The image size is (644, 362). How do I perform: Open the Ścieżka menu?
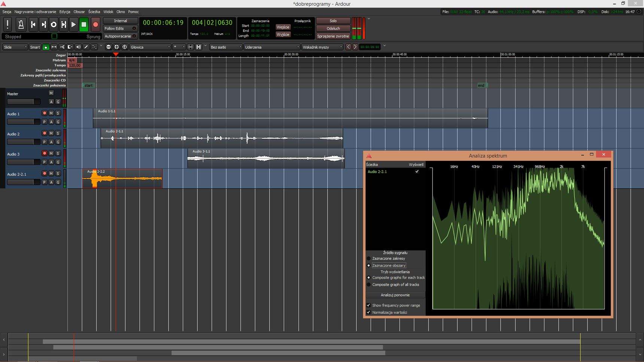(94, 12)
